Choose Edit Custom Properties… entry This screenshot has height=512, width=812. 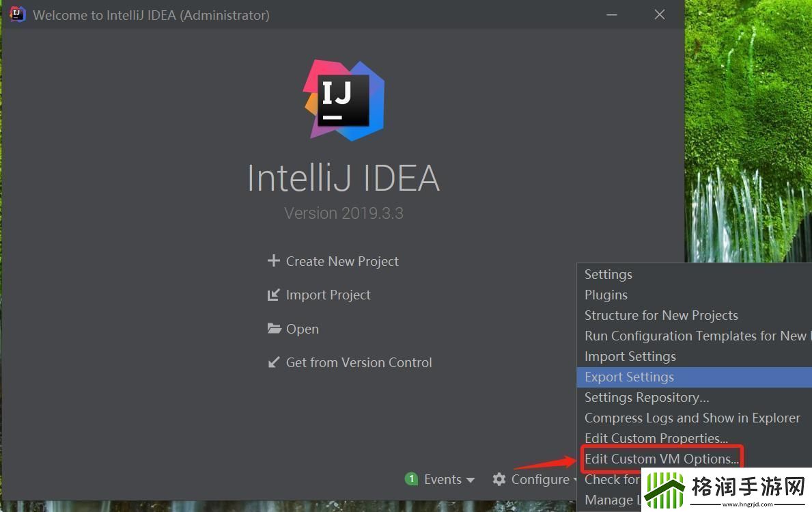[656, 438]
